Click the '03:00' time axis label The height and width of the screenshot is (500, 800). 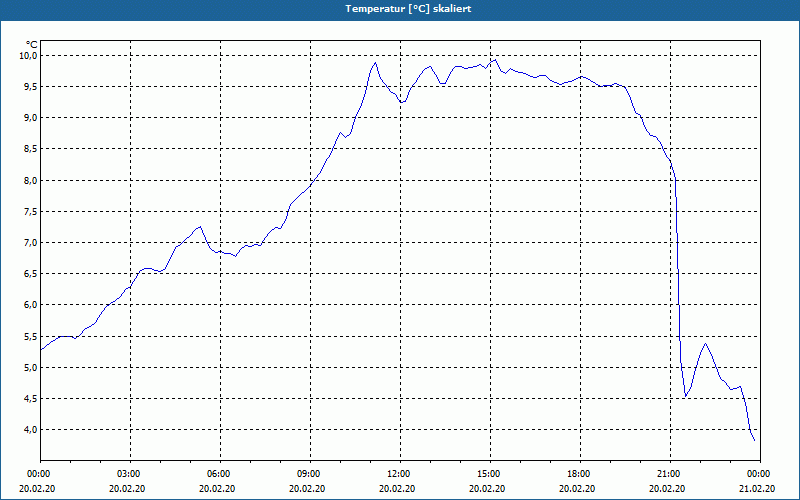(x=131, y=474)
